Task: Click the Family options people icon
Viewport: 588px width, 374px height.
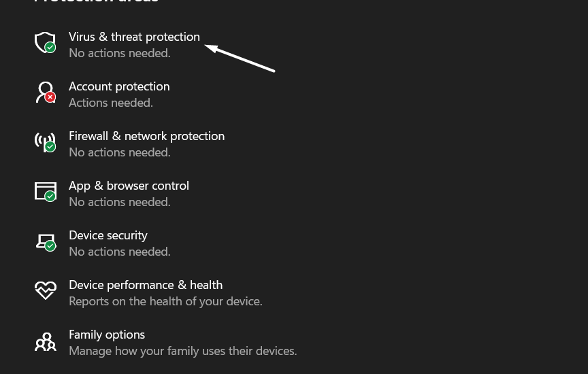Action: 45,341
